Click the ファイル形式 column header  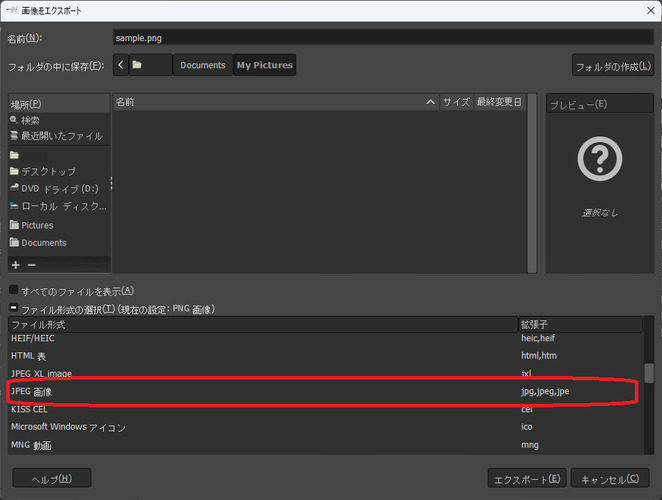pyautogui.click(x=263, y=324)
